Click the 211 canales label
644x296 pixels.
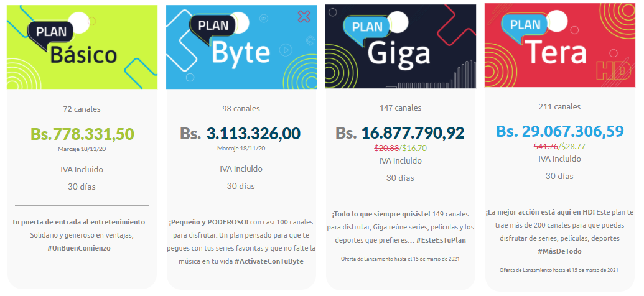559,107
